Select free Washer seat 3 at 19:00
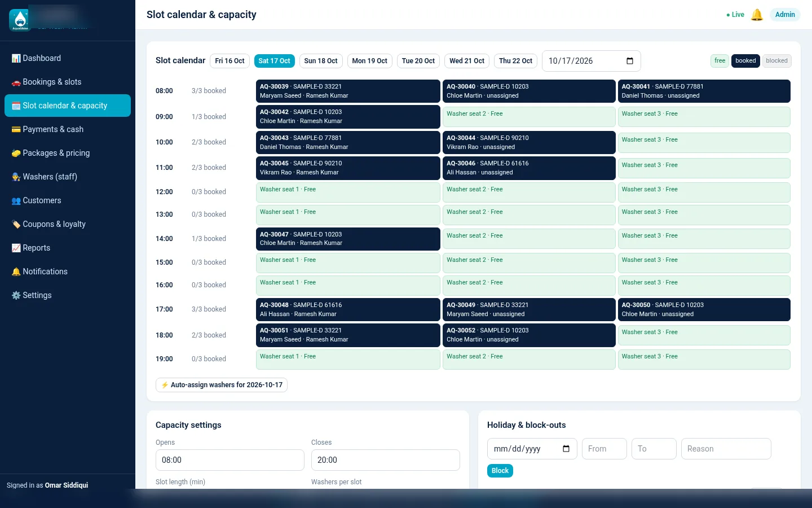812x508 pixels. click(704, 360)
